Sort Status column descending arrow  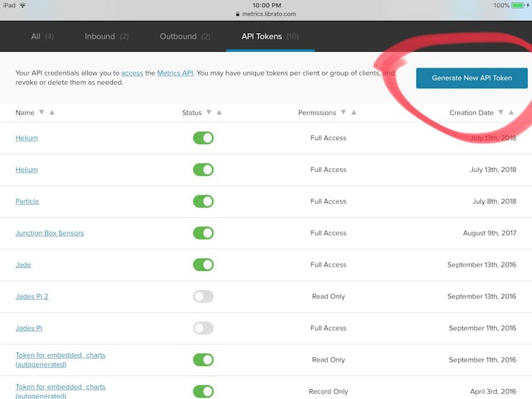coord(208,112)
